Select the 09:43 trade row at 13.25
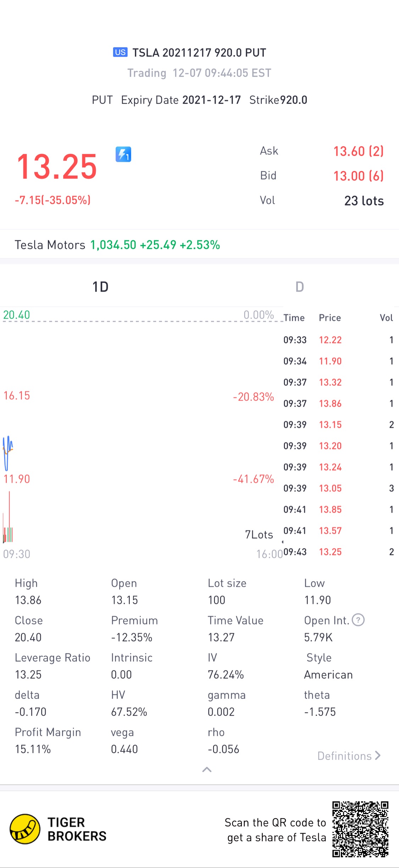The height and width of the screenshot is (868, 399). coord(339,552)
